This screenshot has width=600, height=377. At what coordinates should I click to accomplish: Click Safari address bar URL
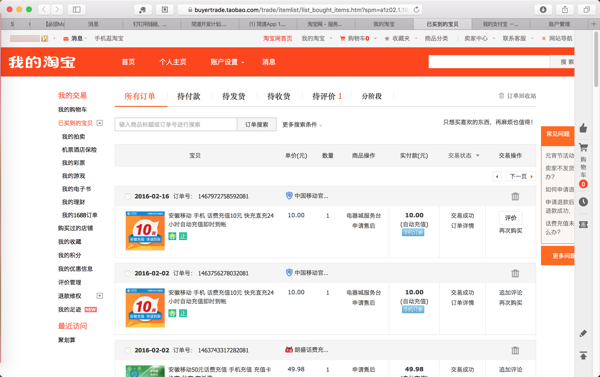(x=300, y=10)
